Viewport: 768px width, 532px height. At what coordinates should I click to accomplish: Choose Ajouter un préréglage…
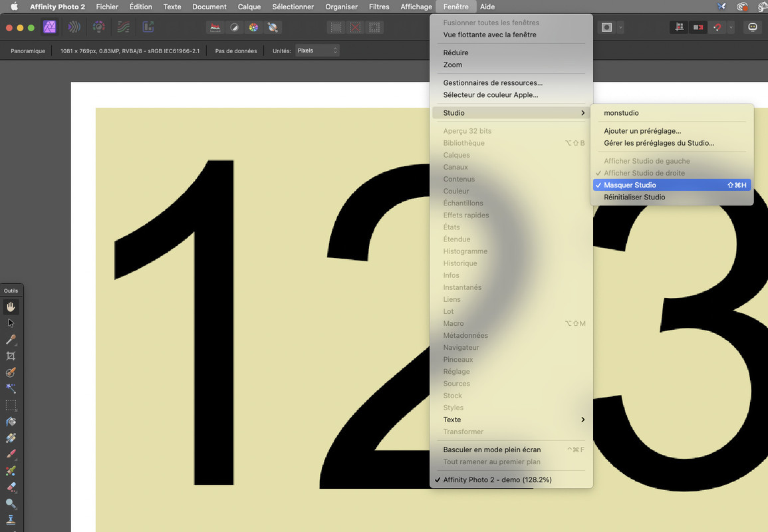672,131
